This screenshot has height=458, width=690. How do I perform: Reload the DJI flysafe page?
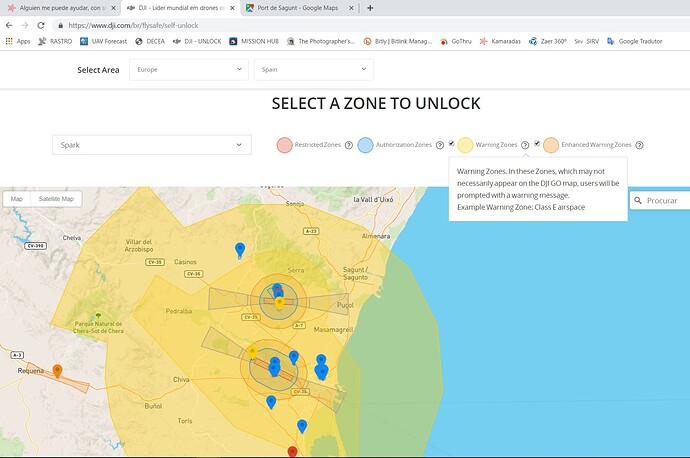point(41,26)
